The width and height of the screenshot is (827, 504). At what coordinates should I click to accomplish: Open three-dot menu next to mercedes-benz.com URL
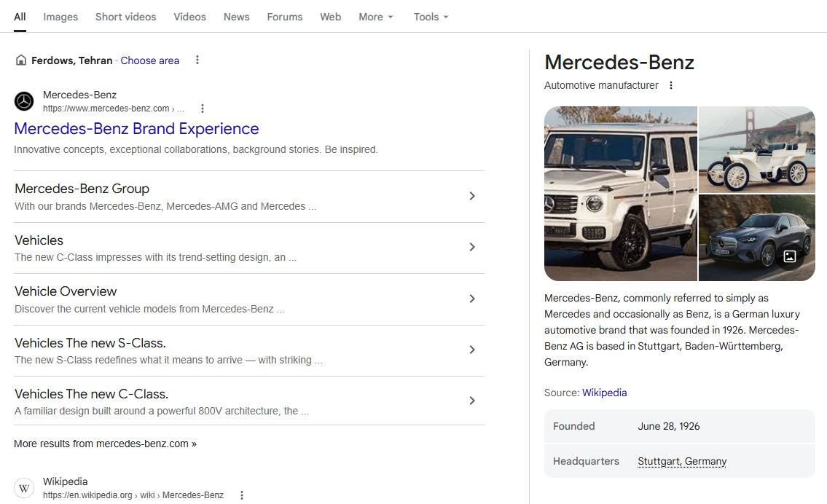pos(203,109)
